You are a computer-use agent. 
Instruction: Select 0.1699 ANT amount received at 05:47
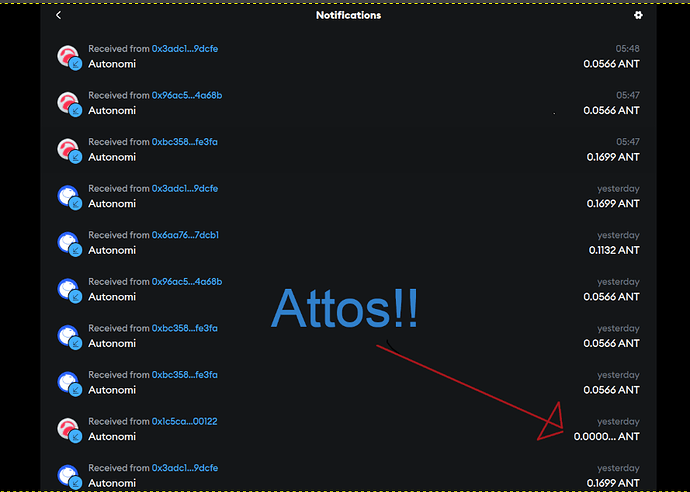tap(613, 157)
